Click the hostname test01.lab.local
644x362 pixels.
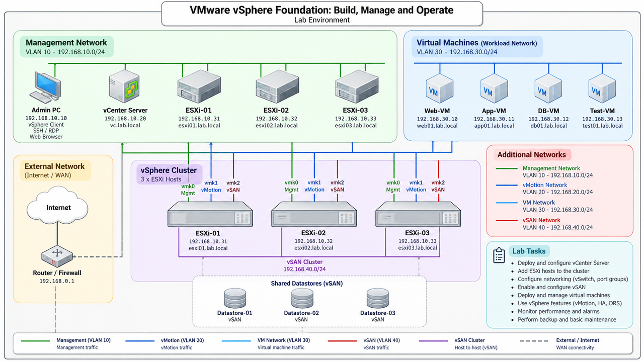[x=603, y=126]
